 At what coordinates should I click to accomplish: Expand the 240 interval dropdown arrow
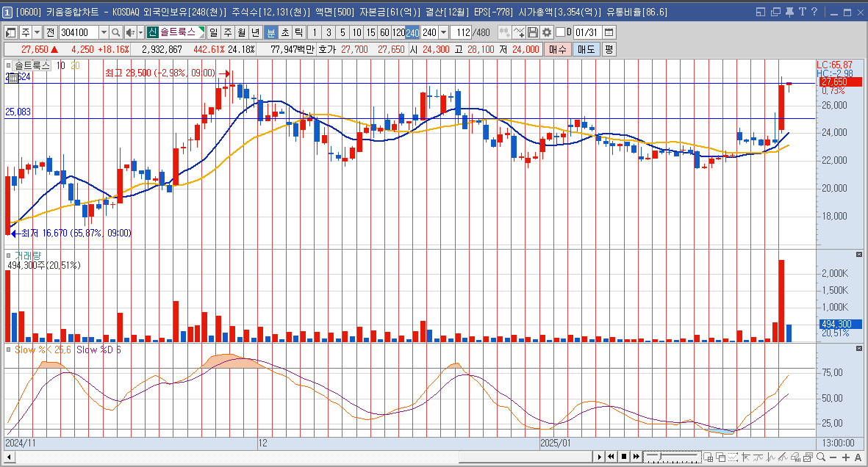pos(443,32)
